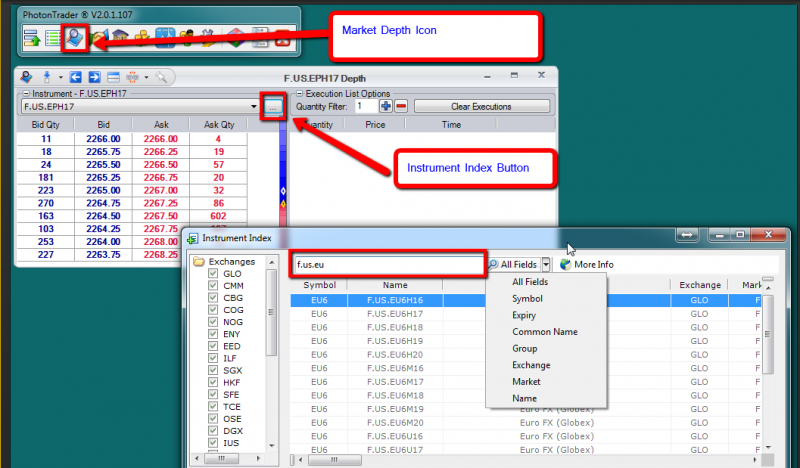Image resolution: width=800 pixels, height=468 pixels.
Task: Collapse the Execution List Options group
Action: coord(299,94)
